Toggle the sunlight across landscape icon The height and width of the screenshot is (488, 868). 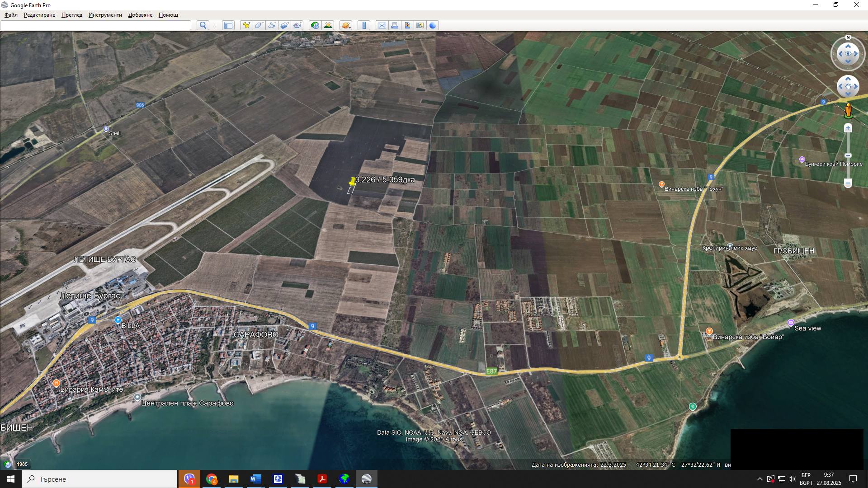328,25
